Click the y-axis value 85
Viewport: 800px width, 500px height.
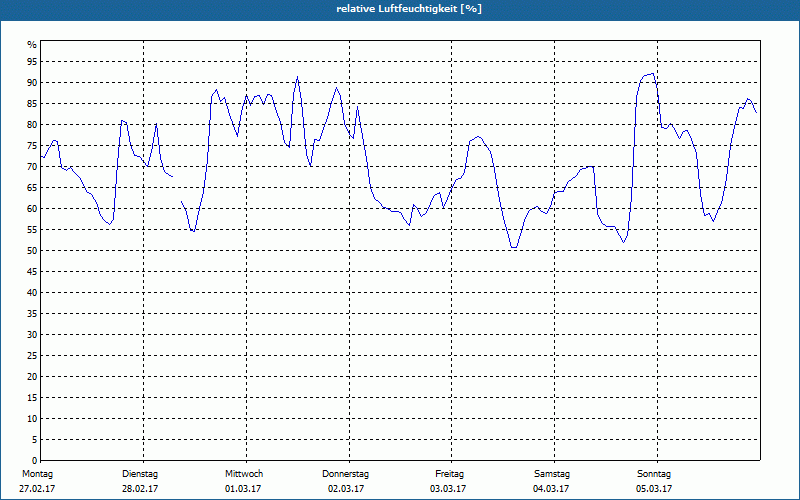(x=32, y=104)
